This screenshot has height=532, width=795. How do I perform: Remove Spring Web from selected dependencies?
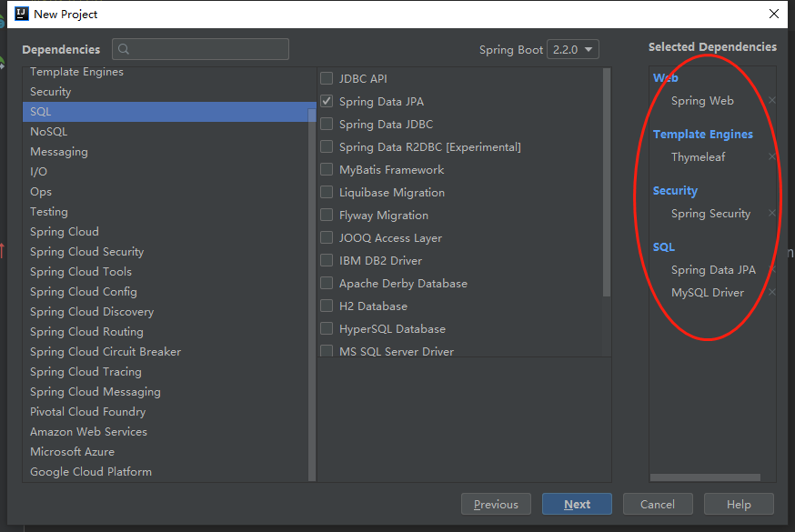click(772, 101)
